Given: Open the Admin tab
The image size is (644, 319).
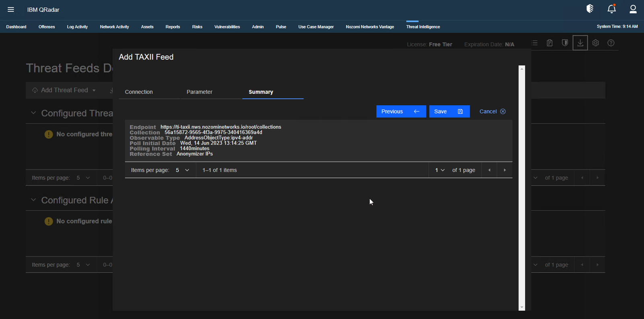Looking at the screenshot, I should click(258, 27).
